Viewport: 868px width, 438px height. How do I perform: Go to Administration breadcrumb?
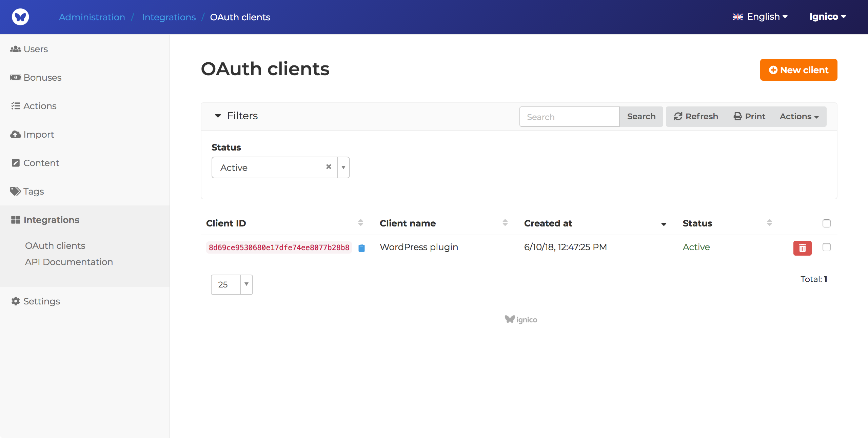click(92, 17)
